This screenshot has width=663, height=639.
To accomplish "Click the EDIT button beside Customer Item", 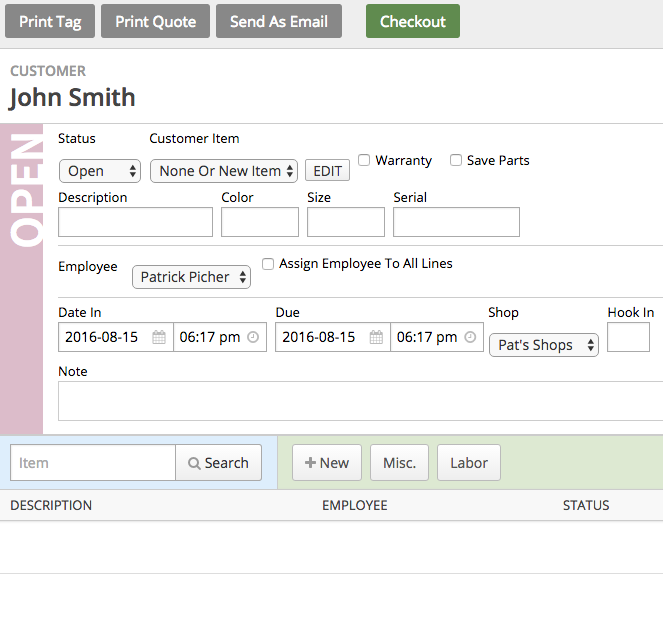I will pyautogui.click(x=327, y=170).
